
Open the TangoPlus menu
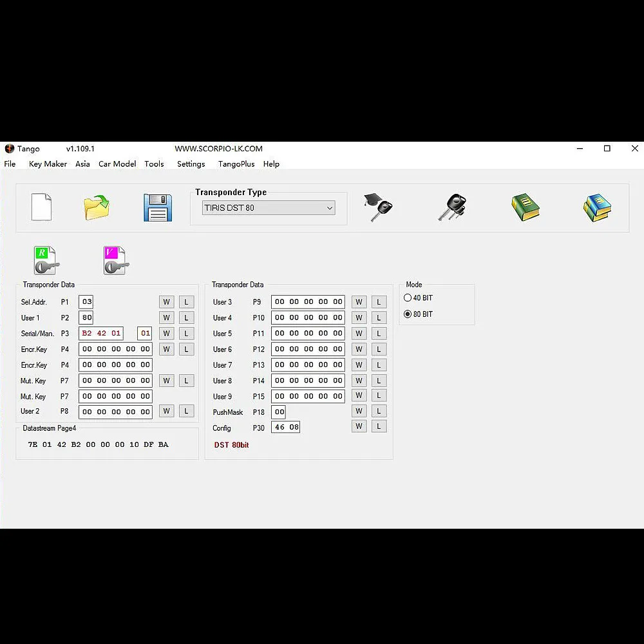click(236, 164)
